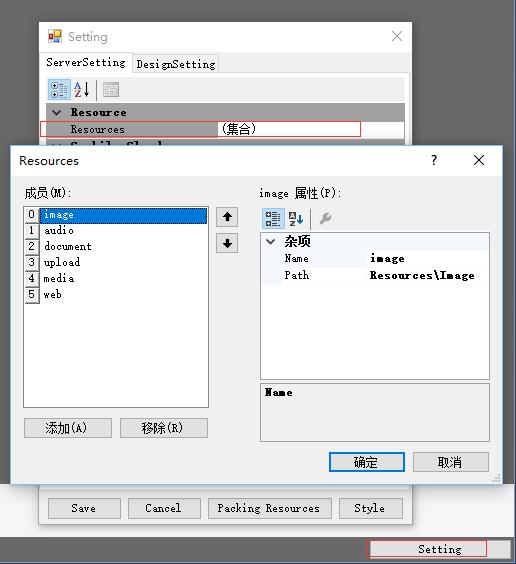Open the DesignSetting tab
Viewport: 516px width, 564px height.
click(175, 64)
